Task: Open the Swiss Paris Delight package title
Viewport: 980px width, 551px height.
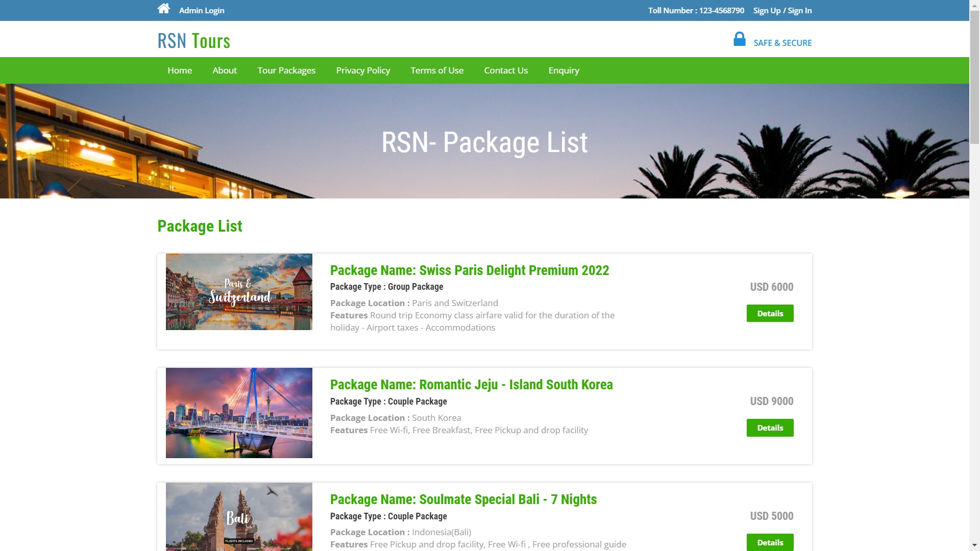Action: click(470, 270)
